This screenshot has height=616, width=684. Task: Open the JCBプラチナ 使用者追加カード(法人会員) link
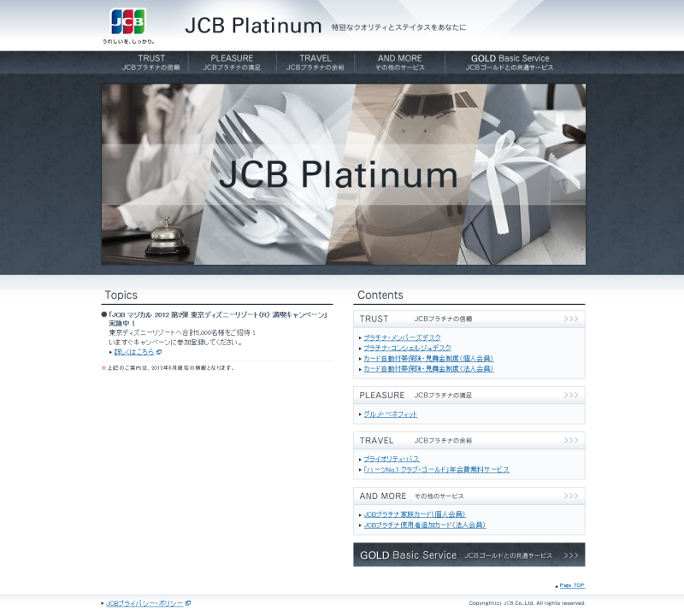coord(424,525)
